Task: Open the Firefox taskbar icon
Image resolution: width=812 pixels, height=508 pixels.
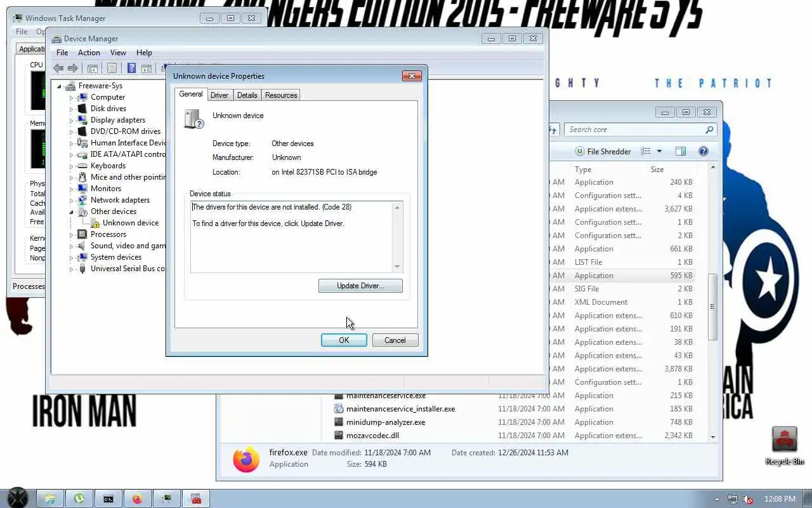Action: pyautogui.click(x=138, y=498)
